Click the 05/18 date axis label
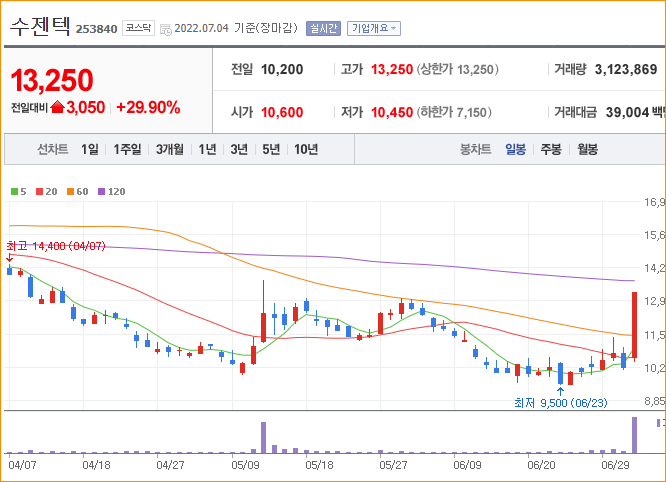Viewport: 666px width, 482px height. [x=319, y=465]
